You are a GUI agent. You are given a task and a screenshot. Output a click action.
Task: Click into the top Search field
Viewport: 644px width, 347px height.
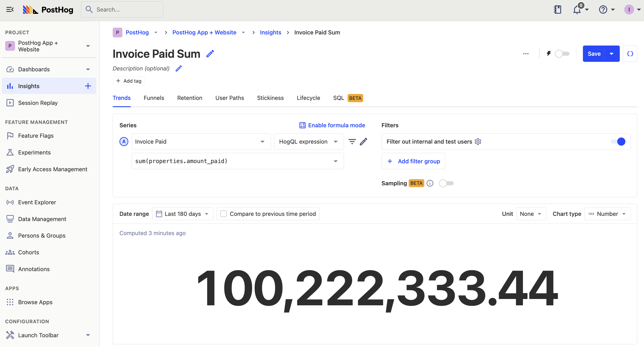[x=122, y=10]
